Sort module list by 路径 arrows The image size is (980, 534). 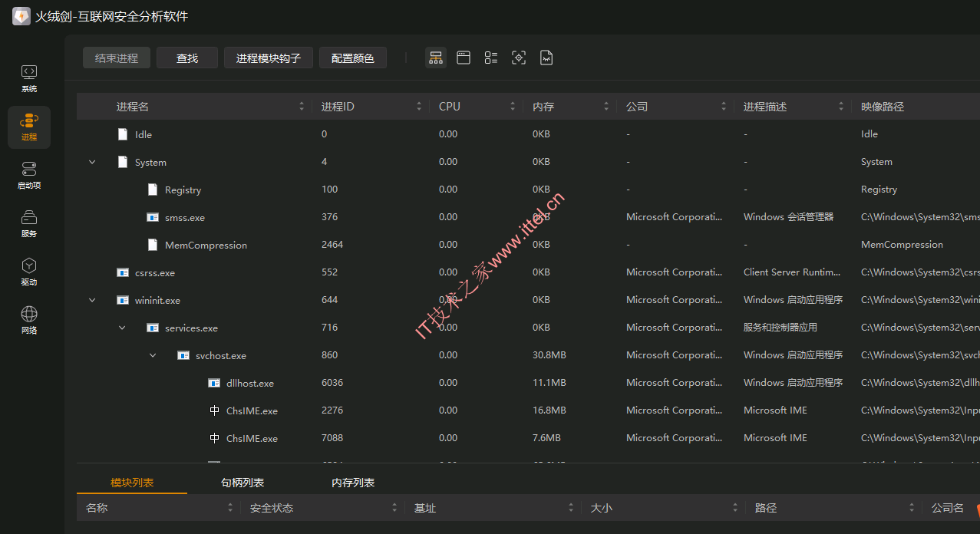[x=912, y=508]
